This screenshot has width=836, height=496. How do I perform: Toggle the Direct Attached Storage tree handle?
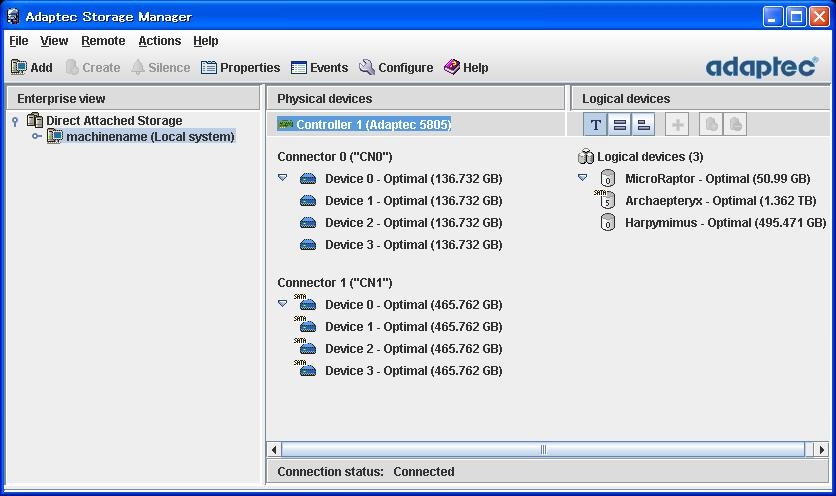tap(15, 122)
